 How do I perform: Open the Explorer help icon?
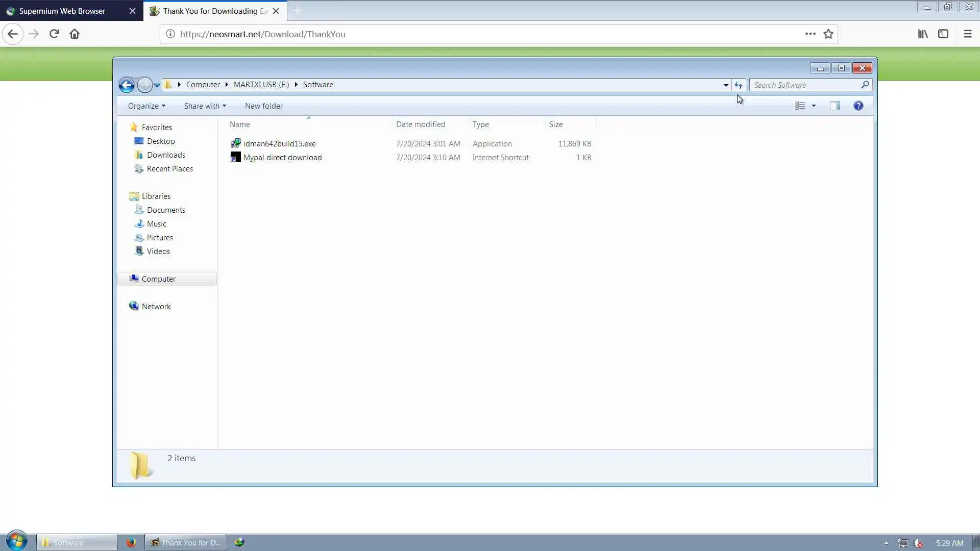858,106
